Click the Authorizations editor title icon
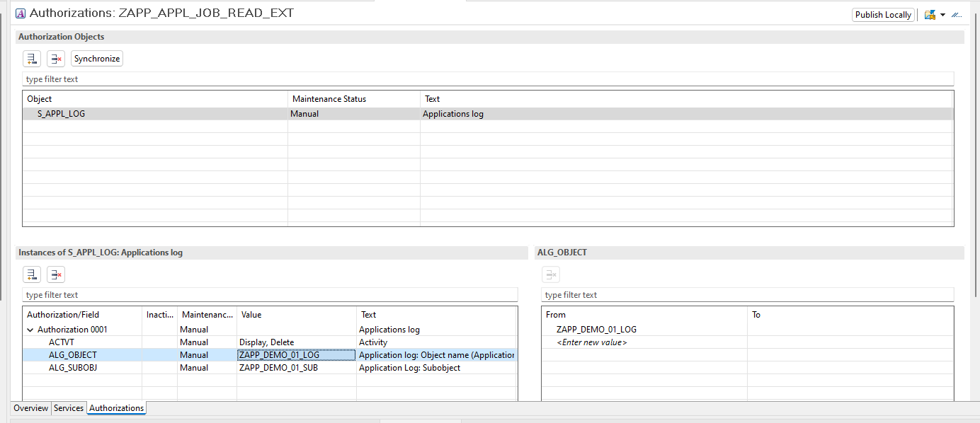980x423 pixels. (21, 13)
